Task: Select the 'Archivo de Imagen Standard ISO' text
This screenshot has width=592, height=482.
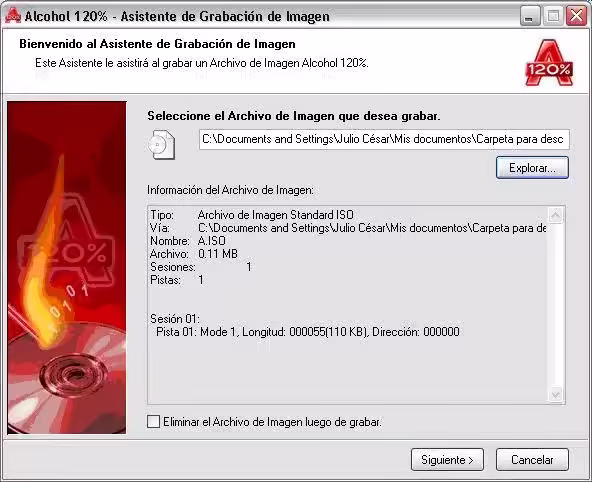Action: click(x=276, y=215)
